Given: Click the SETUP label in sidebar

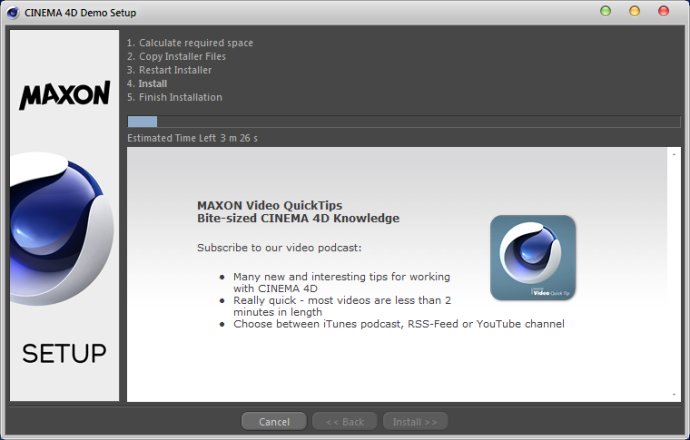Looking at the screenshot, I should coord(64,354).
